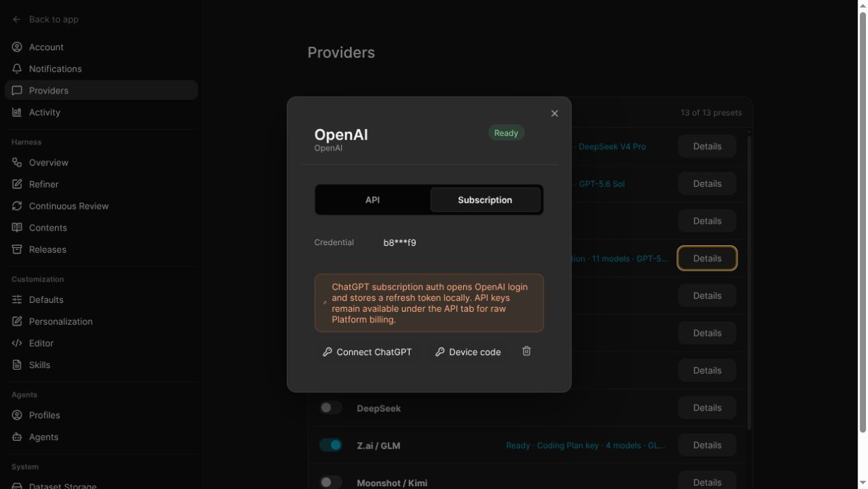Click the Profiles user icon
The height and width of the screenshot is (489, 868).
point(17,415)
